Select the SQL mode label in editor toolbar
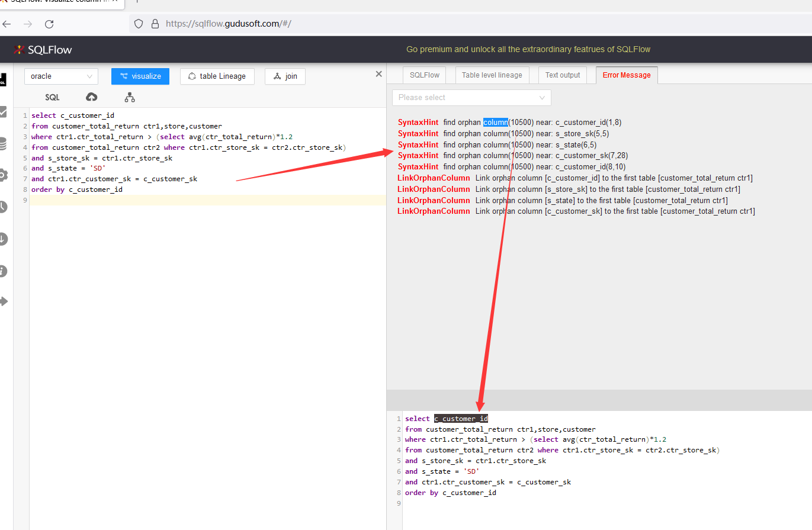 pos(52,97)
